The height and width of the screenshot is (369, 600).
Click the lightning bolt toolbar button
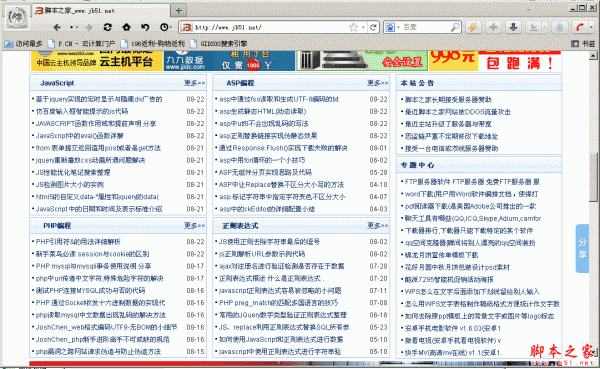tap(473, 27)
